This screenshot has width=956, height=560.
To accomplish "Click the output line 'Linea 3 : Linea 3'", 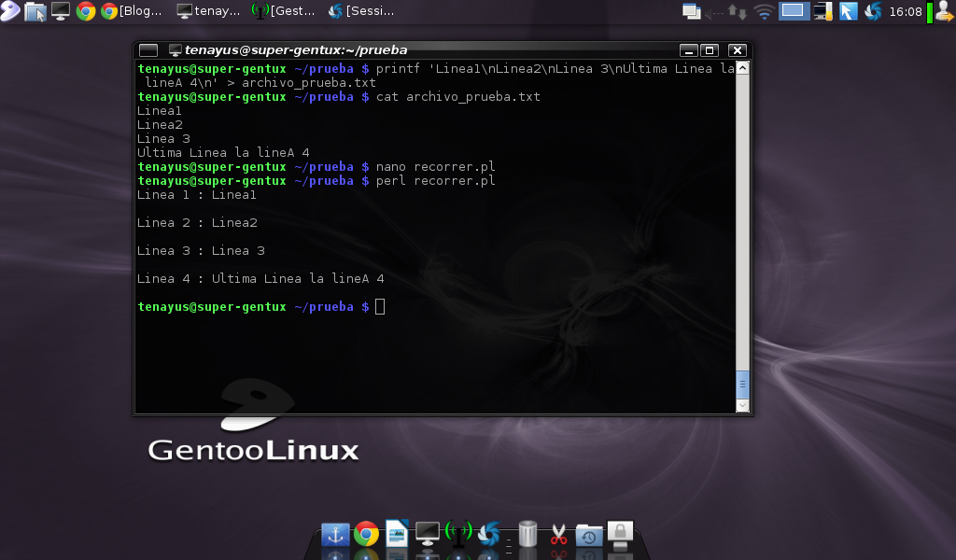I will [201, 251].
